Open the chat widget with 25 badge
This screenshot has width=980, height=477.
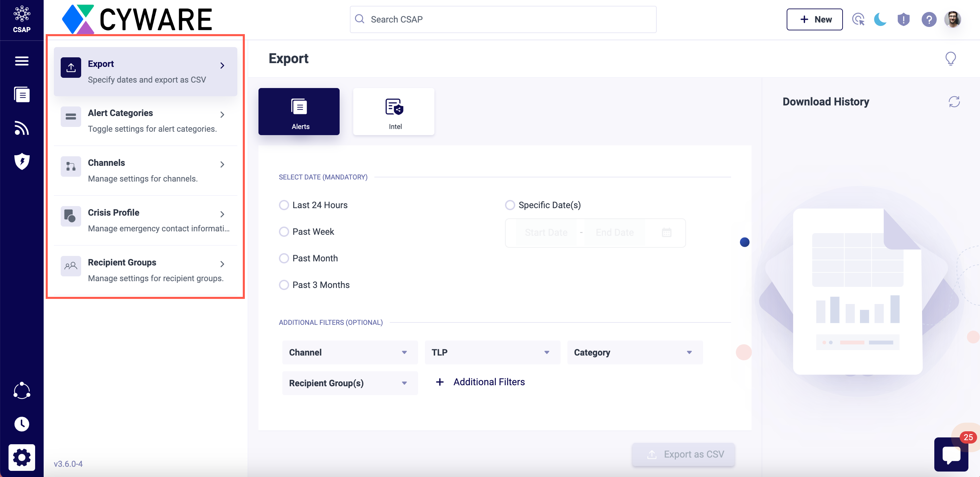pyautogui.click(x=951, y=454)
